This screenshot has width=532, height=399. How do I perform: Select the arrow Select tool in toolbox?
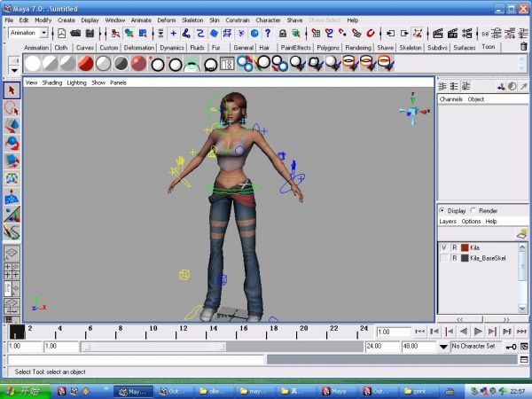tap(12, 90)
